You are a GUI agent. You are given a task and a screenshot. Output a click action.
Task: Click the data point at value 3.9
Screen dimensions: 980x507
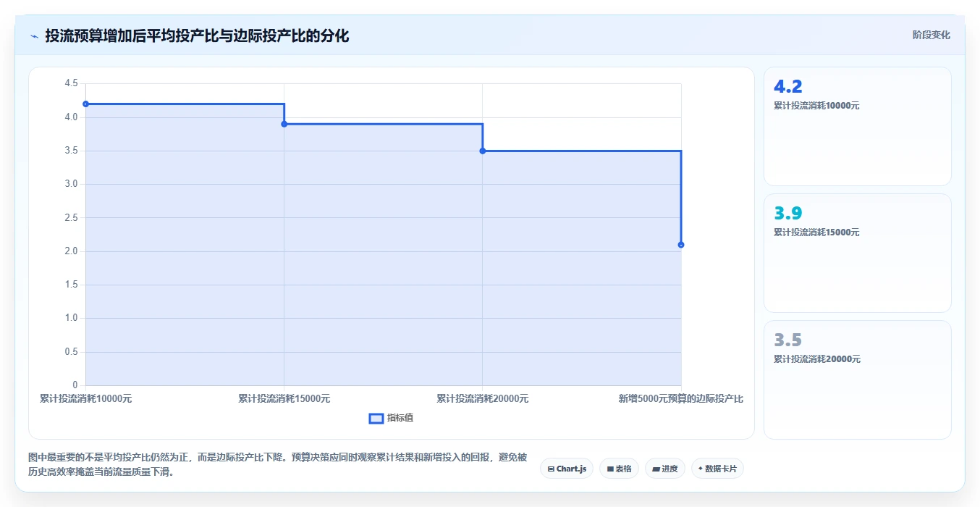284,124
